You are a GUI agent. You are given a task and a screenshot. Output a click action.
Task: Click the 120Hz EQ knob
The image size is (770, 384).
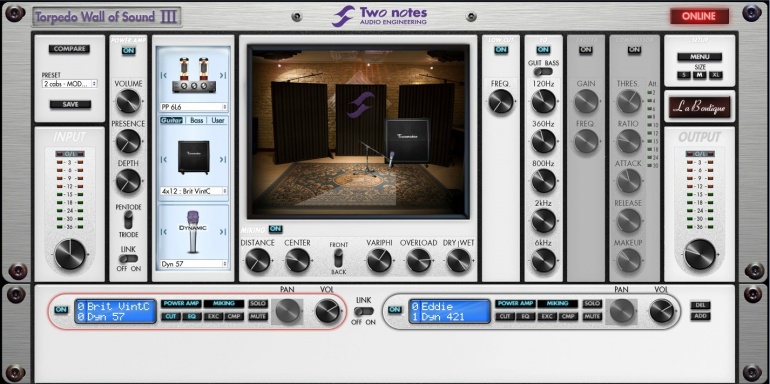point(544,102)
